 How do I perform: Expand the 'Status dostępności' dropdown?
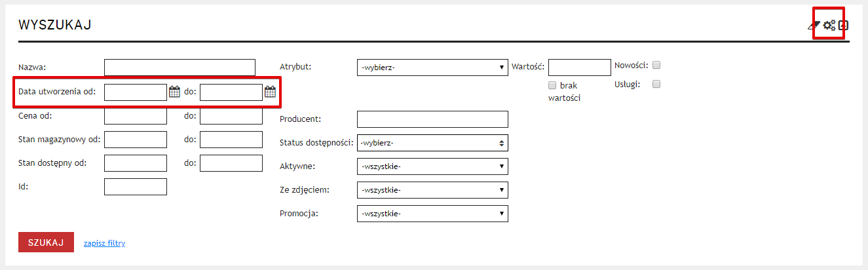[432, 143]
